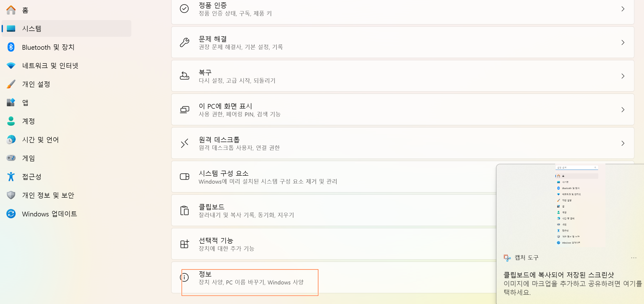Click the notification's more options dots

(634, 258)
